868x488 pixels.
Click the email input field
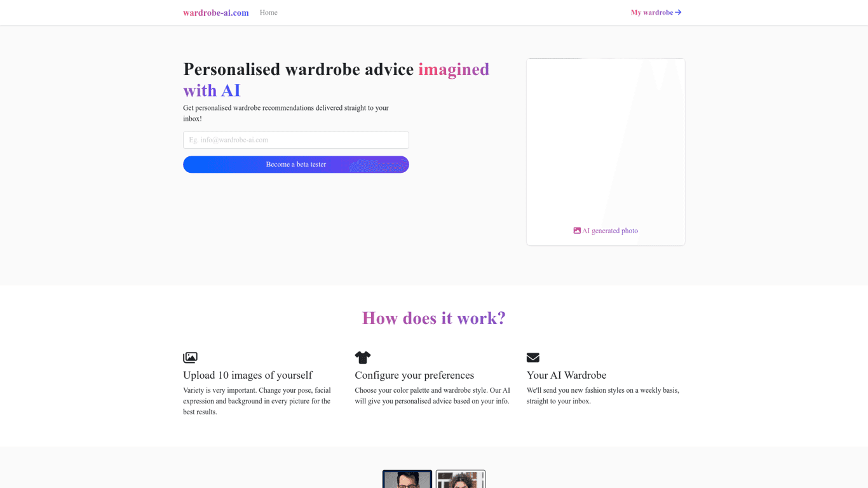click(295, 140)
